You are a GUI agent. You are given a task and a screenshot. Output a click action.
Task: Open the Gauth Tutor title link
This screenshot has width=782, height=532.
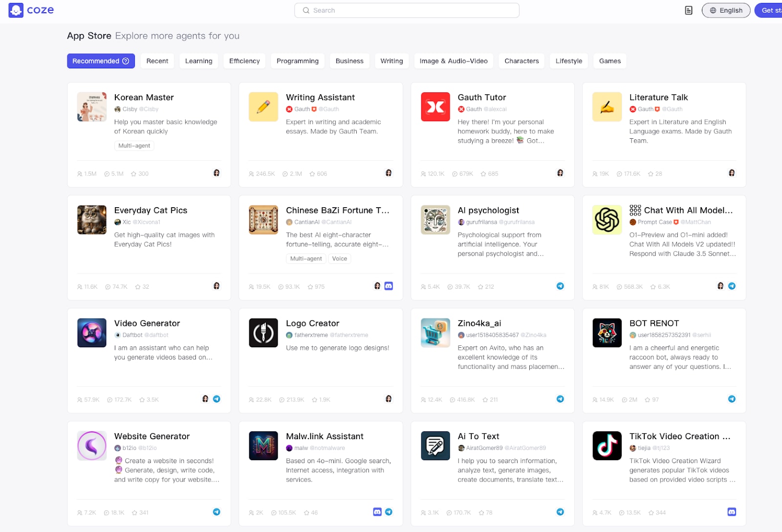pyautogui.click(x=482, y=97)
